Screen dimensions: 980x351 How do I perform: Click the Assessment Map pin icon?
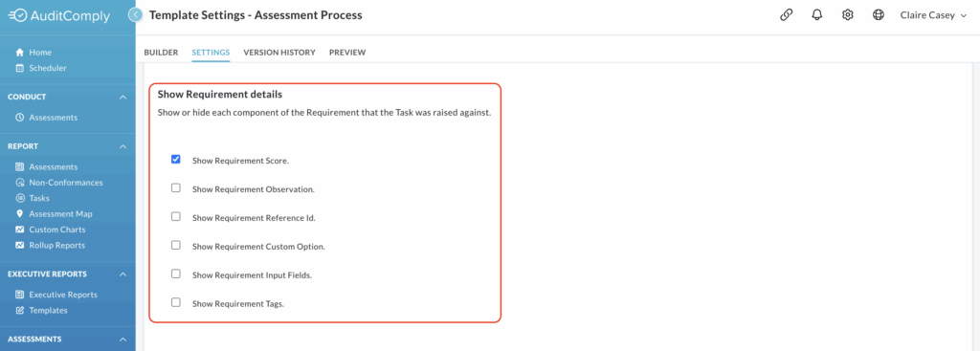tap(19, 213)
